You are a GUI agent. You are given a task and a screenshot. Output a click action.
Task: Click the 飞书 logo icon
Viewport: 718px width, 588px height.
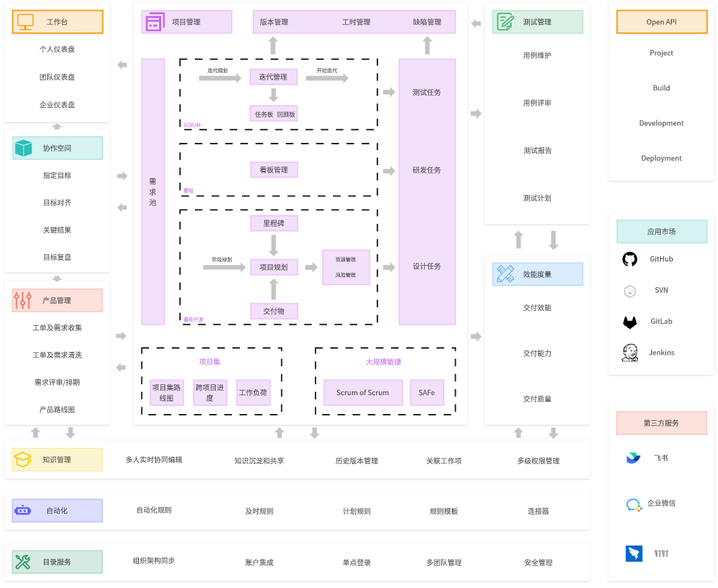(x=633, y=458)
